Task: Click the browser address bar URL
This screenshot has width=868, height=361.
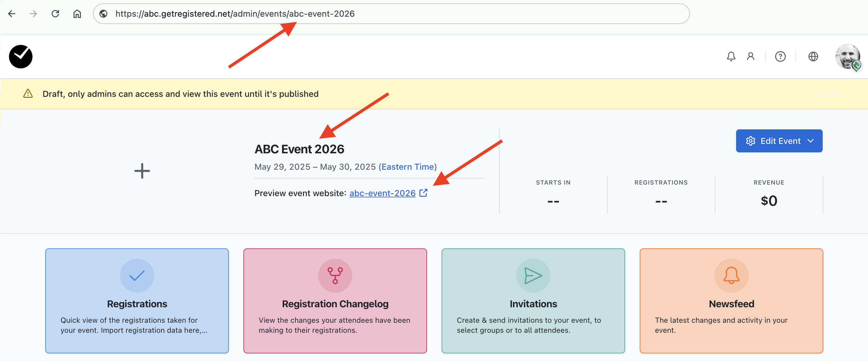Action: tap(235, 14)
